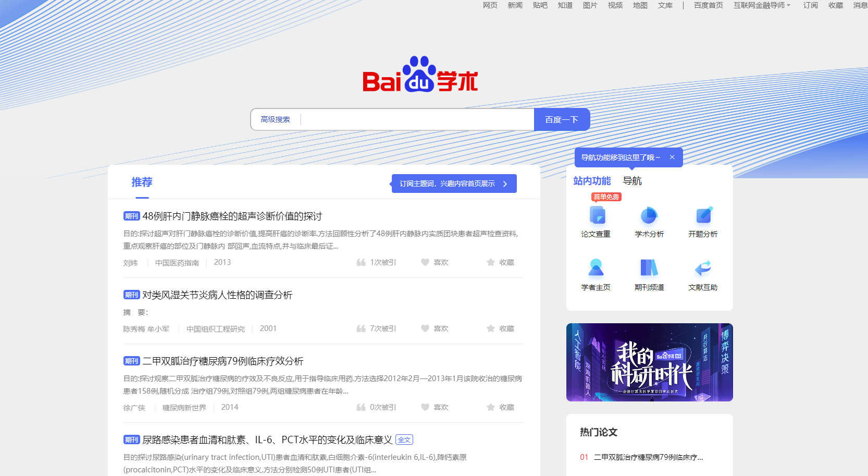Switch to the 导航 tab
Viewport: 868px width, 476px height.
tap(632, 181)
